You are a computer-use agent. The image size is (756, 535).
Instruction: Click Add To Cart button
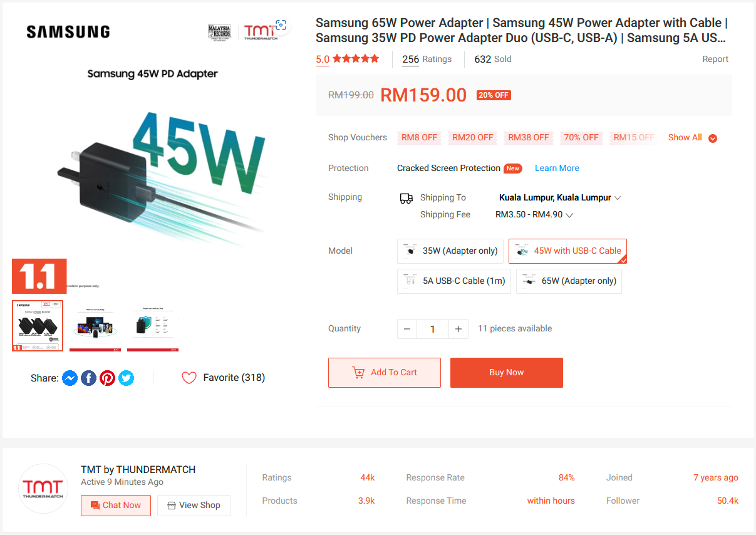[x=385, y=373]
